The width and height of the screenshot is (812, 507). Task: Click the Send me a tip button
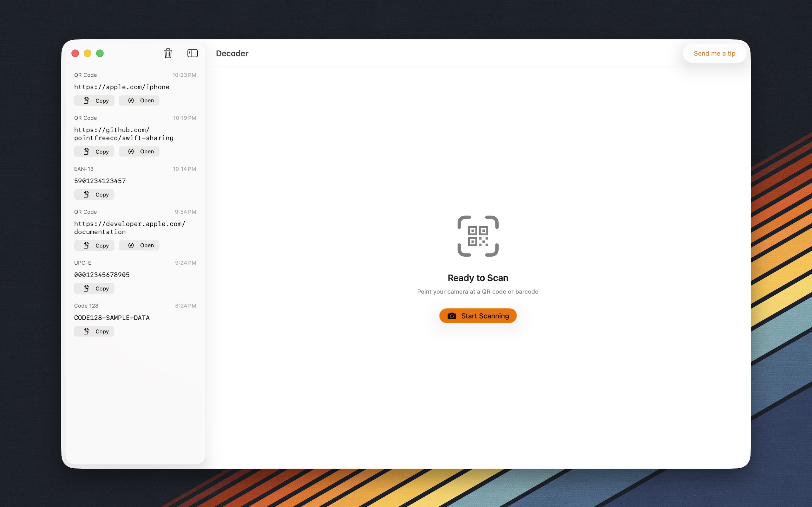[x=714, y=53]
